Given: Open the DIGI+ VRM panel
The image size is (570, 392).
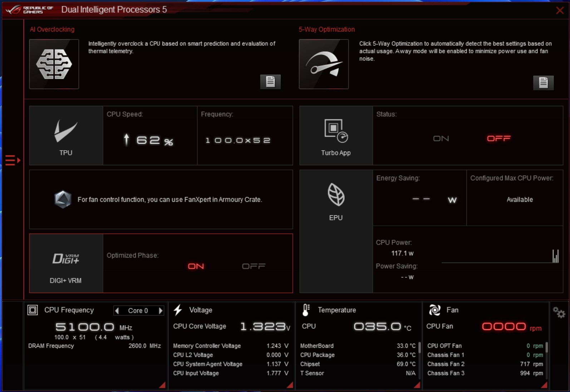Looking at the screenshot, I should tap(66, 264).
